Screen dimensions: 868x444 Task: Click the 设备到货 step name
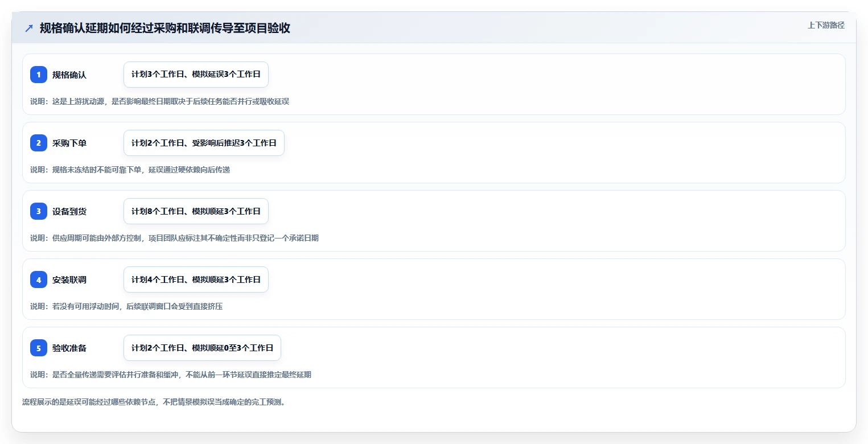69,211
